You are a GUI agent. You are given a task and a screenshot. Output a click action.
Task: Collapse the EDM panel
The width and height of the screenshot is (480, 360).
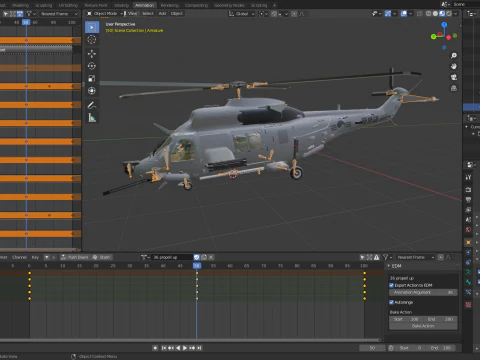click(389, 266)
